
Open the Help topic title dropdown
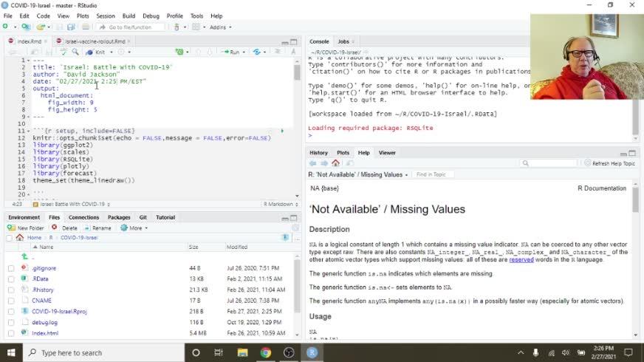coord(357,174)
